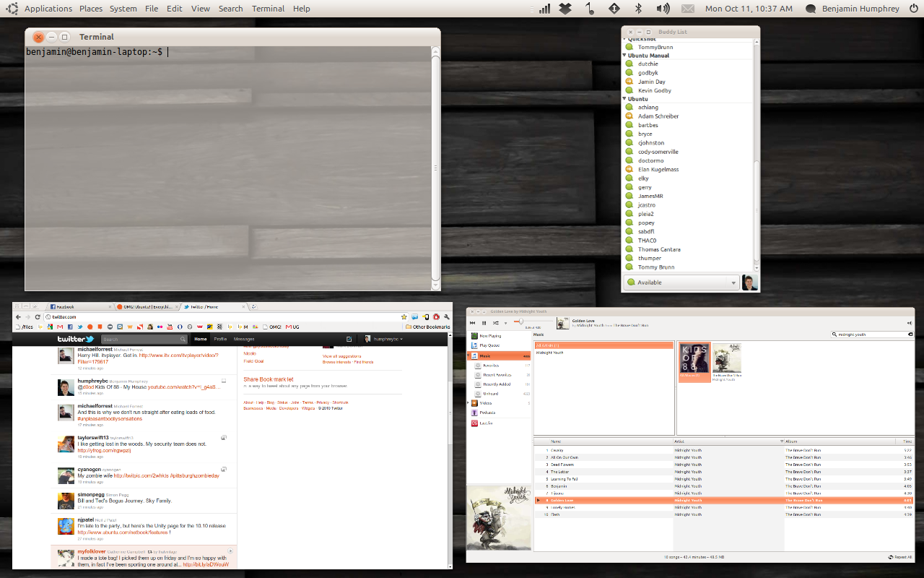Toggle Repeat All in the status bar
Screen dimensions: 924x578
click(x=899, y=557)
